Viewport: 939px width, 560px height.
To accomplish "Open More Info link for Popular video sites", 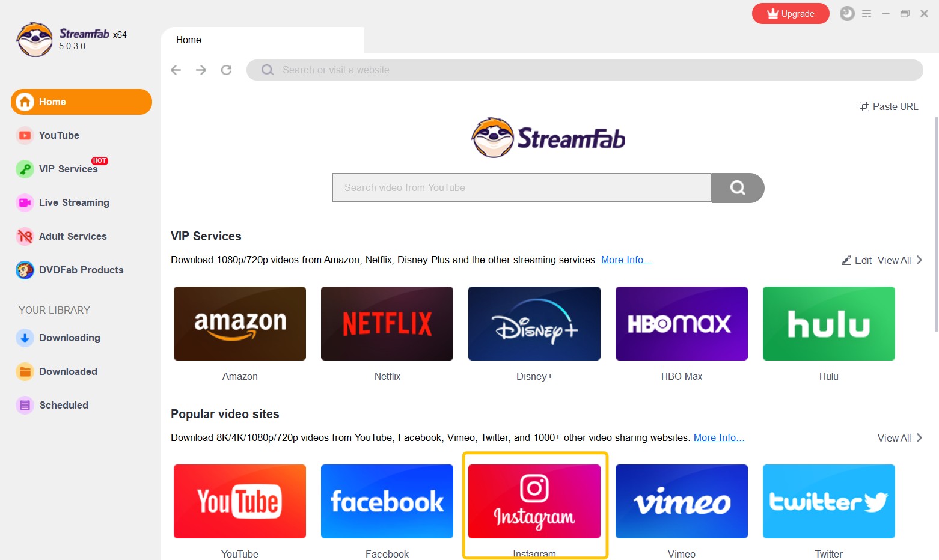I will click(x=719, y=437).
